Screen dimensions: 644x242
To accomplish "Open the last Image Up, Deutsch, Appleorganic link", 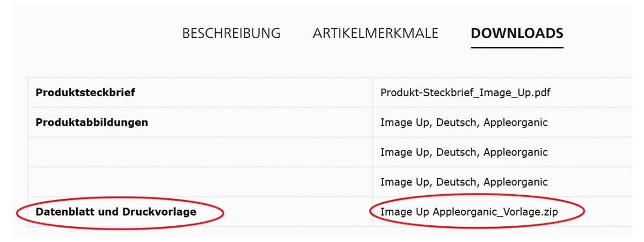I will click(464, 182).
